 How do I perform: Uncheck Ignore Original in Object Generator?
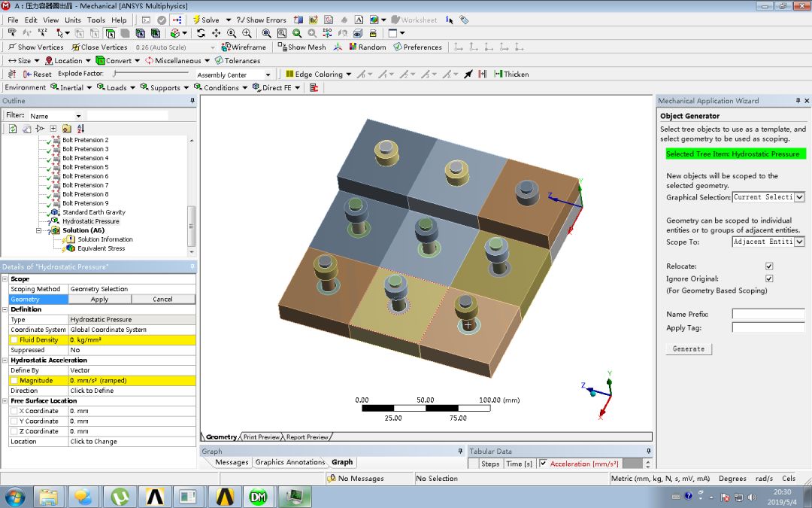pos(770,278)
